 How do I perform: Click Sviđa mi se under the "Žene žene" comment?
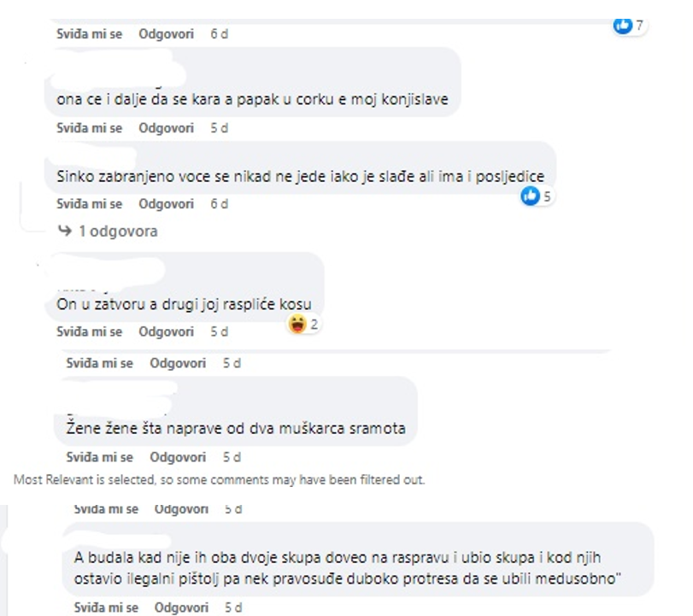pyautogui.click(x=99, y=457)
